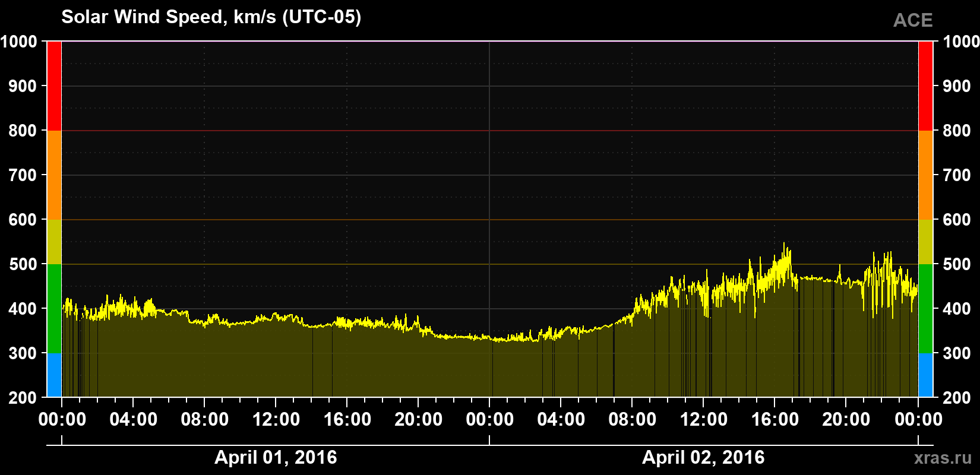Click the "1000" value on the left axis
Image resolution: width=980 pixels, height=475 pixels.
pyautogui.click(x=18, y=42)
